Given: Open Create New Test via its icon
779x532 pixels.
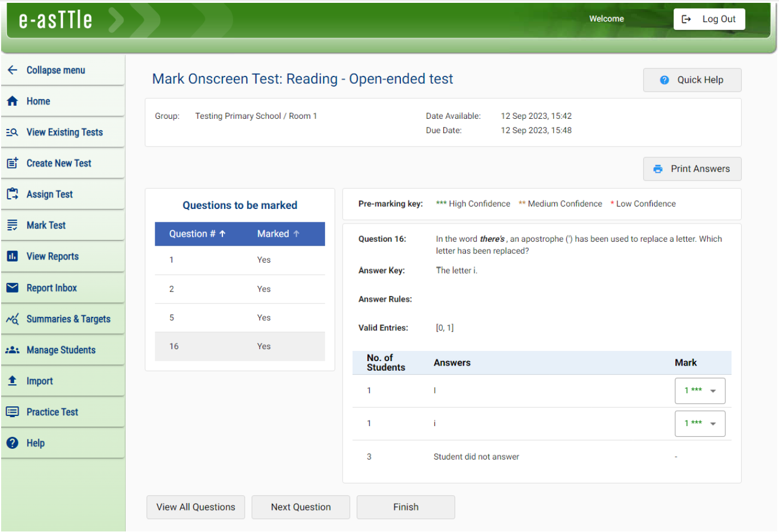Looking at the screenshot, I should [14, 163].
